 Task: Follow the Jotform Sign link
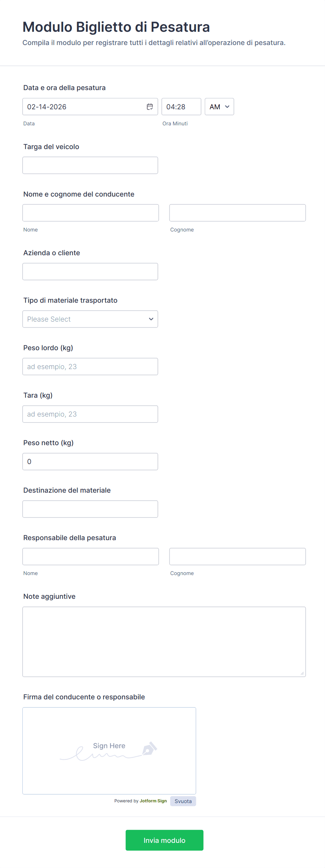153,801
